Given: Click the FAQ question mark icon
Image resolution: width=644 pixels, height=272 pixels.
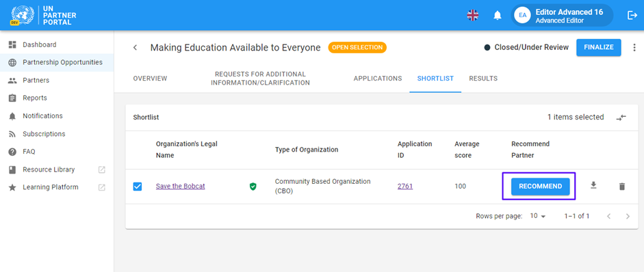Looking at the screenshot, I should pos(12,152).
